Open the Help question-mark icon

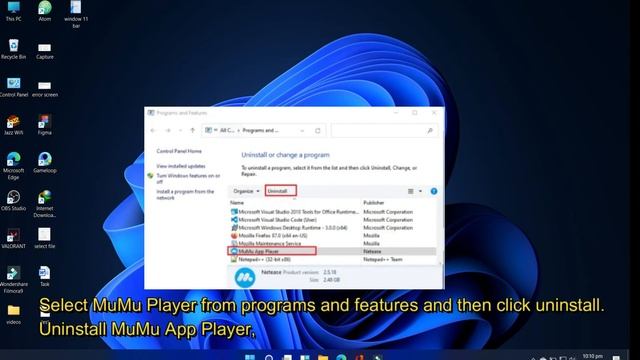[x=433, y=191]
